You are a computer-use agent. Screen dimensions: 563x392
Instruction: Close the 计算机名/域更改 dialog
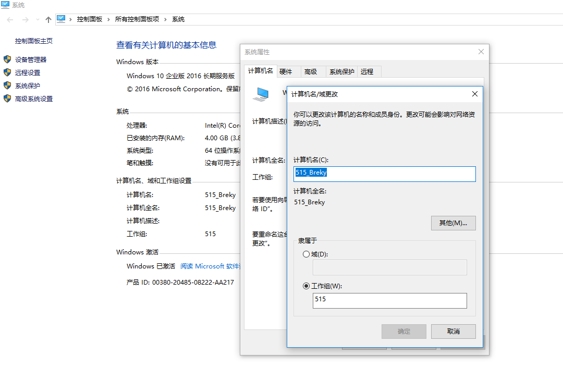(475, 94)
